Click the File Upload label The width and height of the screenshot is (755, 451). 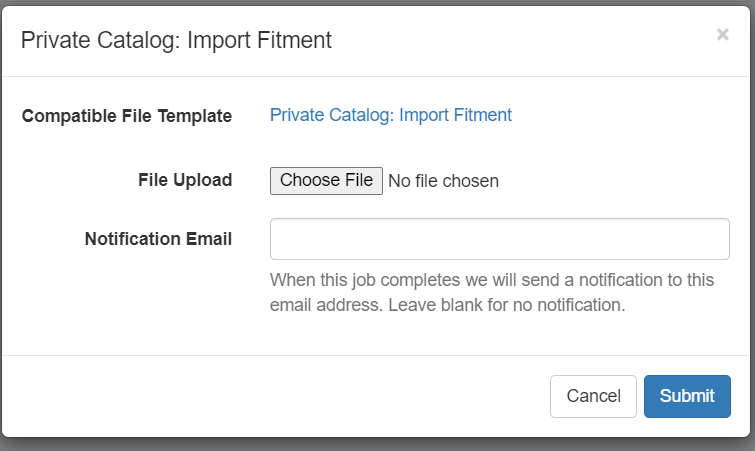(x=185, y=180)
